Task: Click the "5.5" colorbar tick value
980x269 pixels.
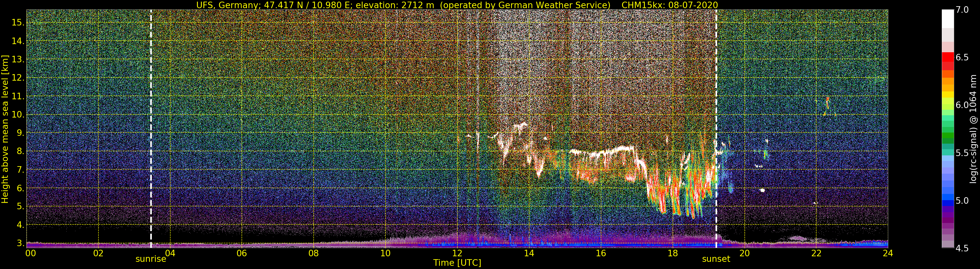Action: (x=962, y=153)
